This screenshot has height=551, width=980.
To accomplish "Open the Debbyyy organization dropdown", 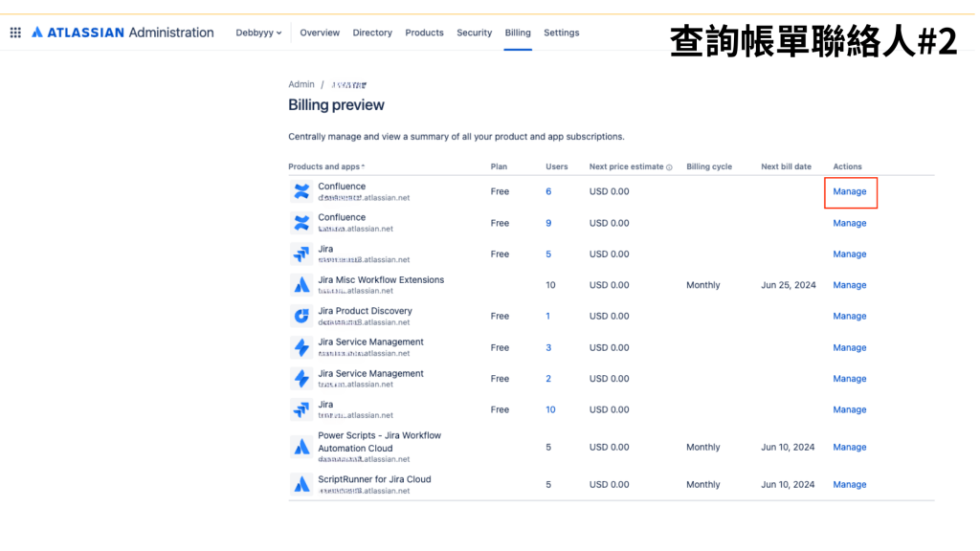I will 258,33.
